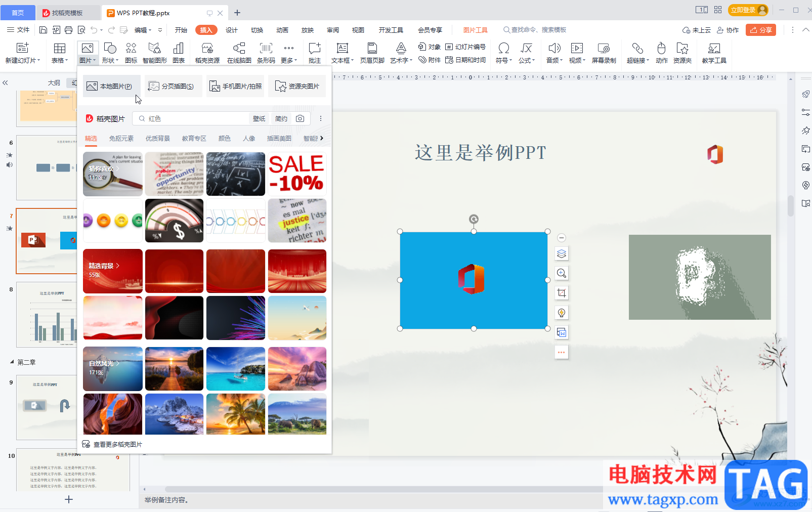This screenshot has height=512, width=812.
Task: Click the 壁纸 wallpaper search tag
Action: pyautogui.click(x=259, y=118)
